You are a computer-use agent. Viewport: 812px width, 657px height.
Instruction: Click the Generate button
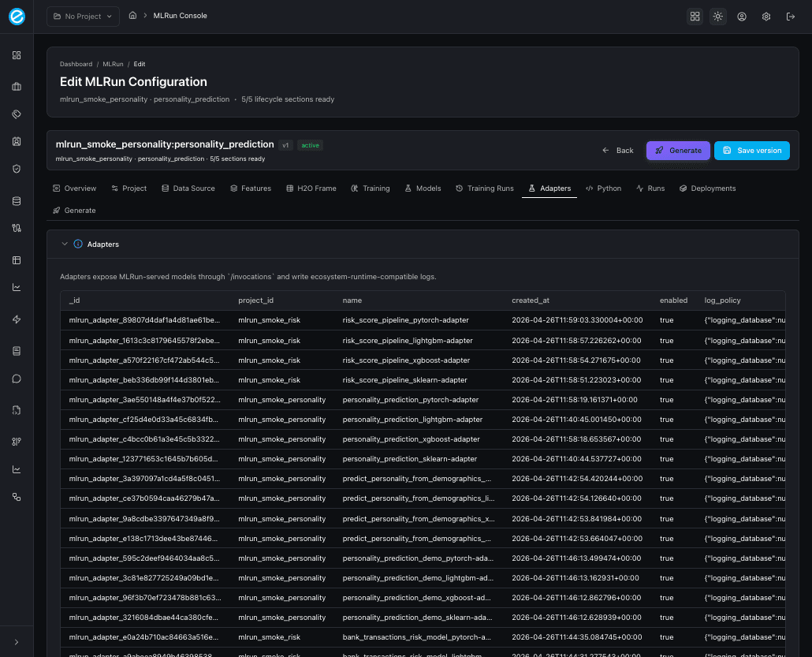click(677, 150)
